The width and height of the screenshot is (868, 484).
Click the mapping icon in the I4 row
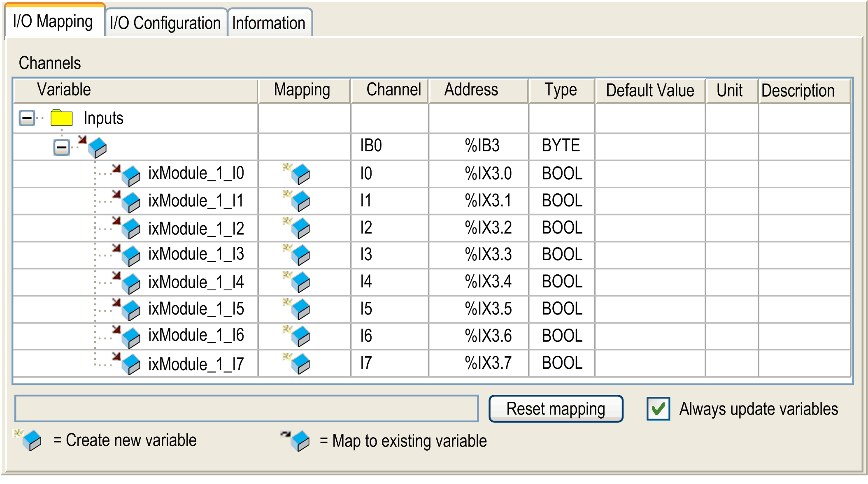[x=297, y=282]
